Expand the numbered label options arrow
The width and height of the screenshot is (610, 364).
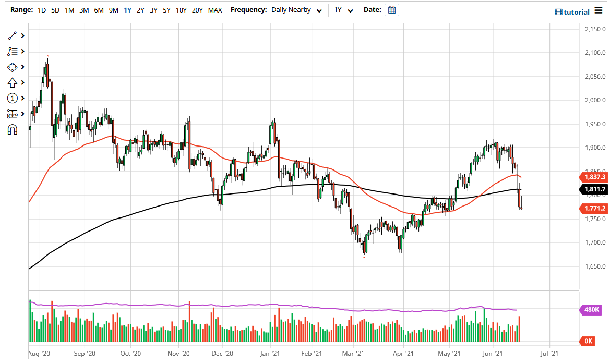pos(22,98)
